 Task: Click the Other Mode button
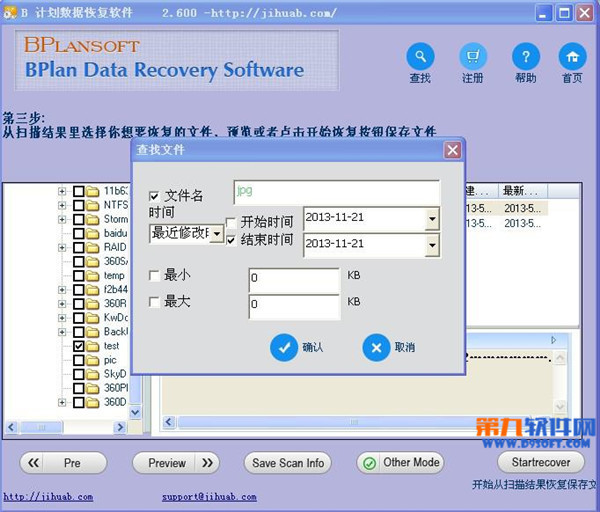tap(400, 463)
